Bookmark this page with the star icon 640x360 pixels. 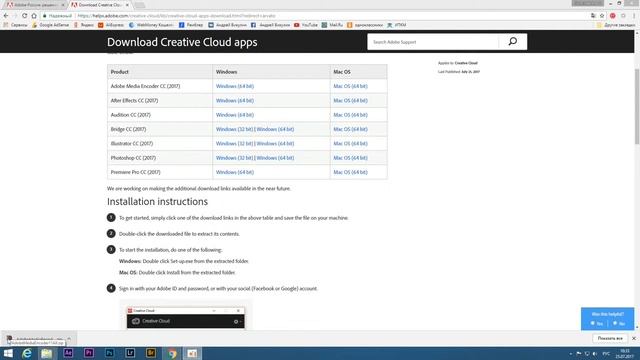[x=602, y=16]
